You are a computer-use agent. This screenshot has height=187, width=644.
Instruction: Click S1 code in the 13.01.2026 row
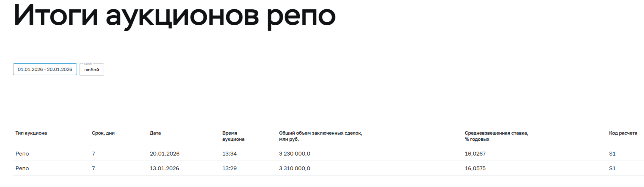(612, 168)
